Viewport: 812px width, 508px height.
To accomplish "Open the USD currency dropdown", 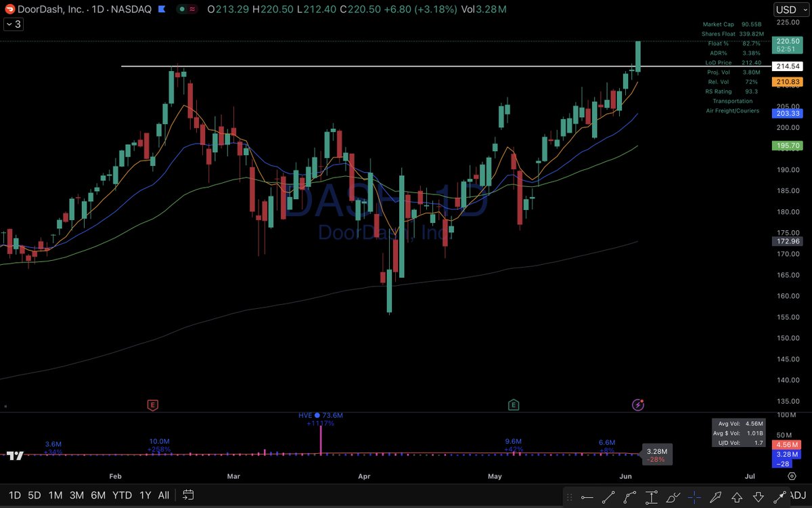I will click(x=790, y=9).
